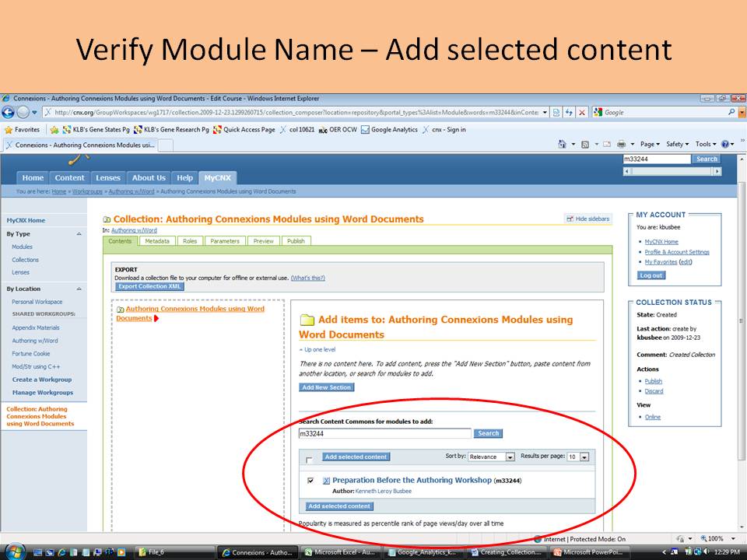Click the Refresh icon beside the address bar

tap(568, 112)
